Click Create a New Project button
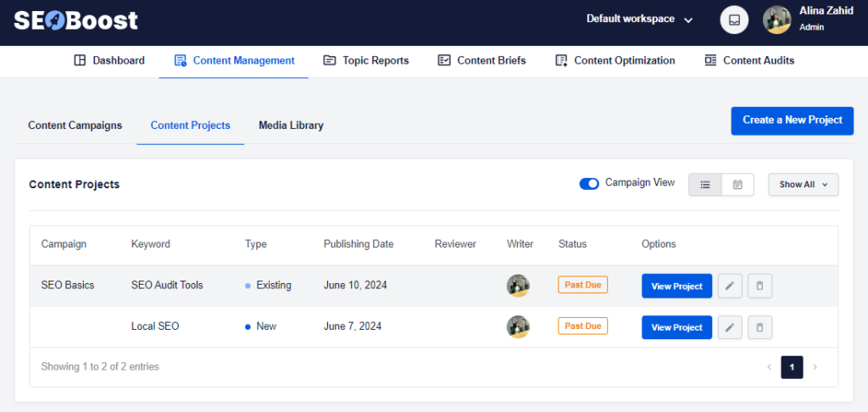 tap(793, 120)
